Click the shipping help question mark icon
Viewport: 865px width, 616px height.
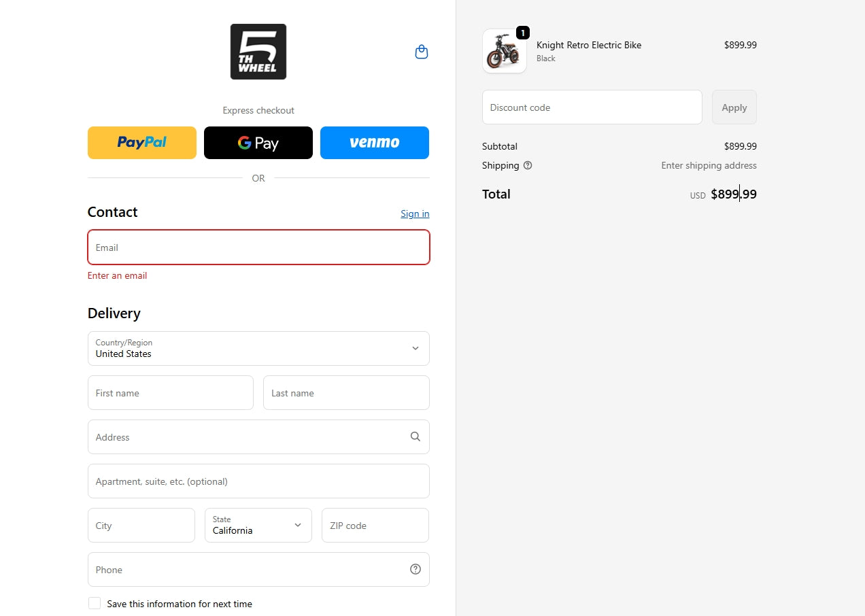click(528, 165)
